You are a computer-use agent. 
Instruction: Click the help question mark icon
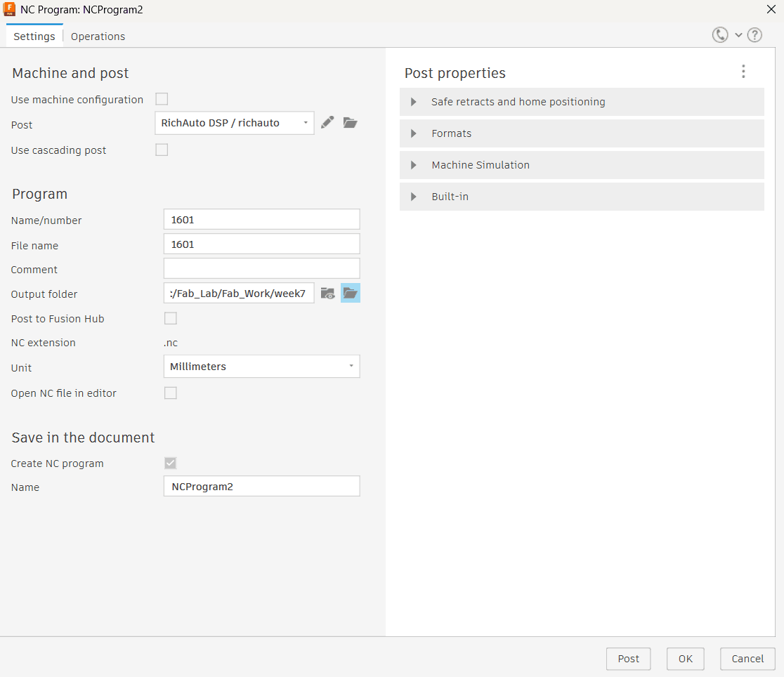[754, 35]
